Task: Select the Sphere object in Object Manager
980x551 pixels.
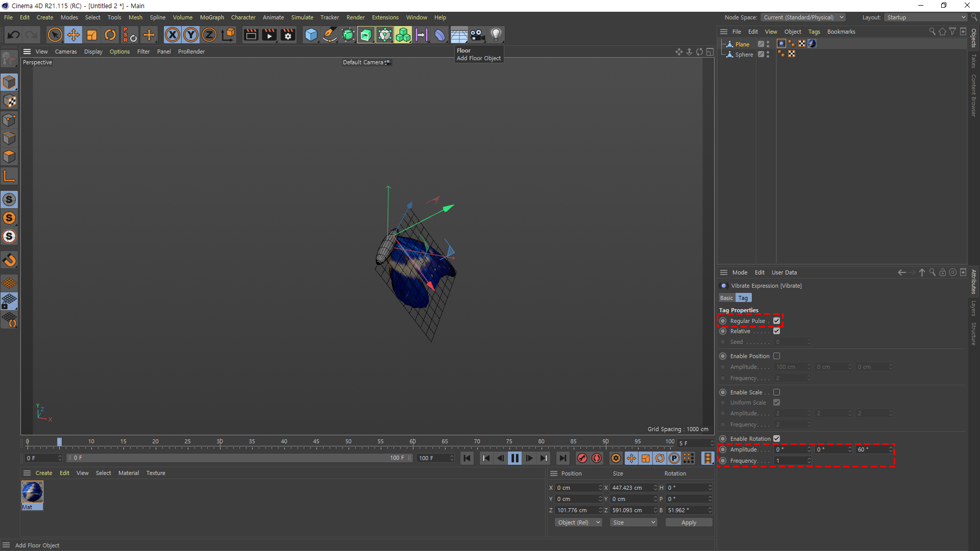Action: pos(744,55)
